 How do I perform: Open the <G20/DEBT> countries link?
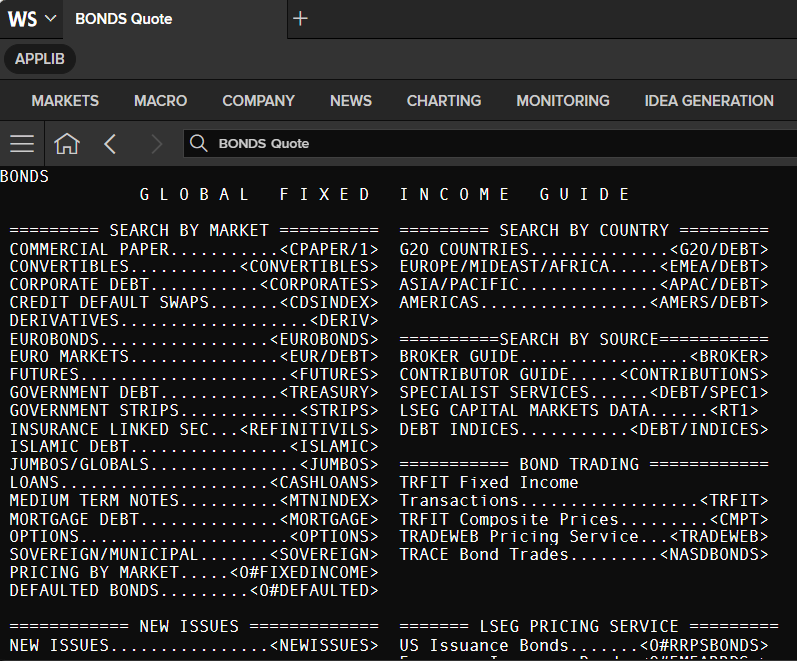tap(719, 249)
